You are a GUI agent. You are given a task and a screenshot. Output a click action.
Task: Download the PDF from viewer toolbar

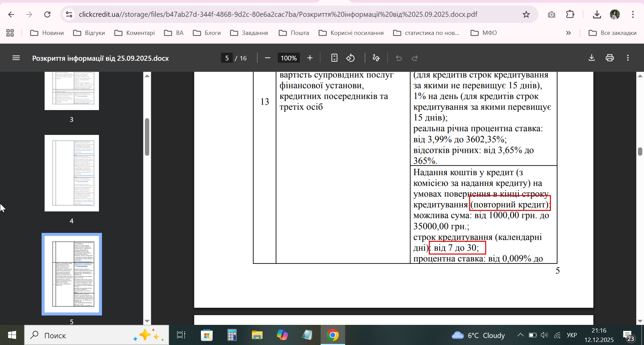[592, 58]
